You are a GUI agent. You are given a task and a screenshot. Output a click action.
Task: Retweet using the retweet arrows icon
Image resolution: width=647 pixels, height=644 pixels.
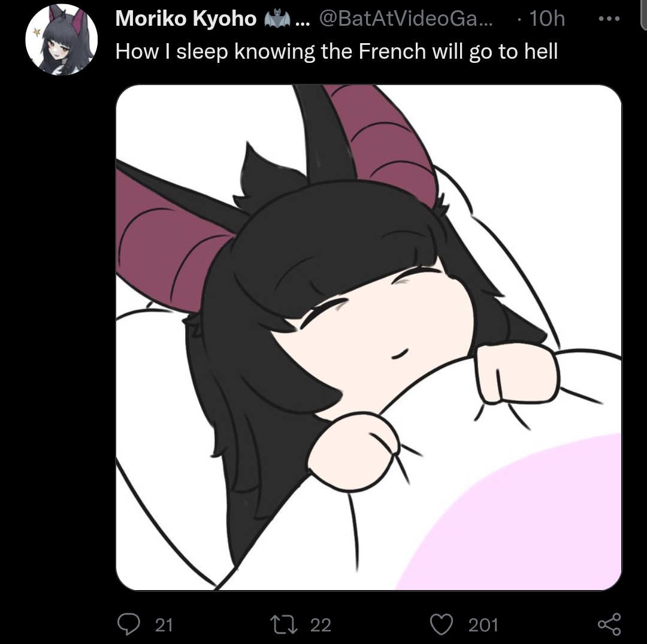point(283,625)
